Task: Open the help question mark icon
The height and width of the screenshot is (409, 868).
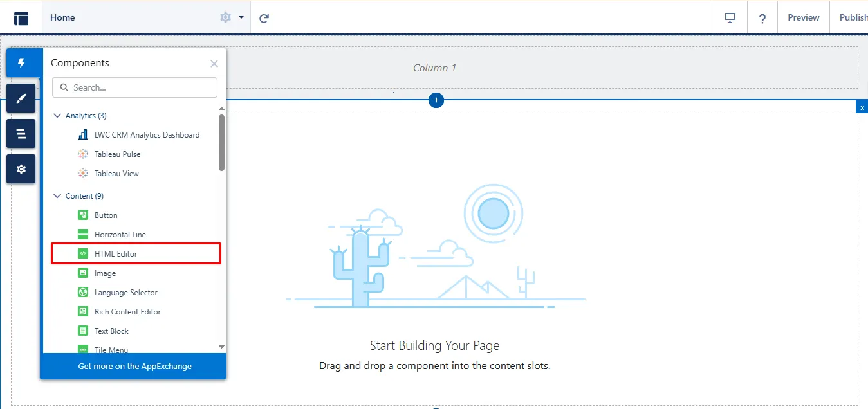Action: (762, 18)
